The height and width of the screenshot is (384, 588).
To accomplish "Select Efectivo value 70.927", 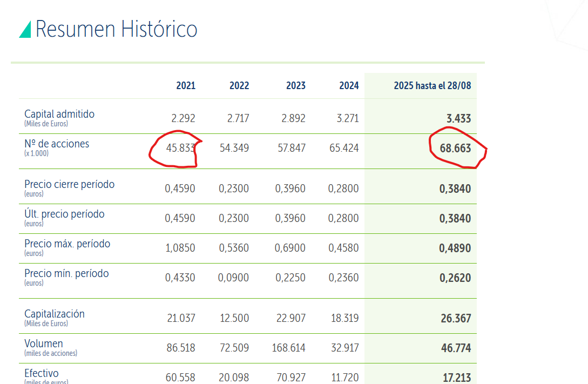I will coord(291,377).
